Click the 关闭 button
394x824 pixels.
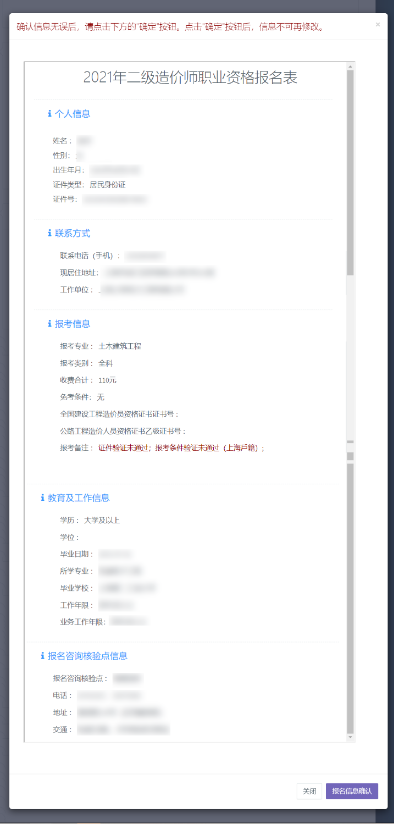pos(309,791)
